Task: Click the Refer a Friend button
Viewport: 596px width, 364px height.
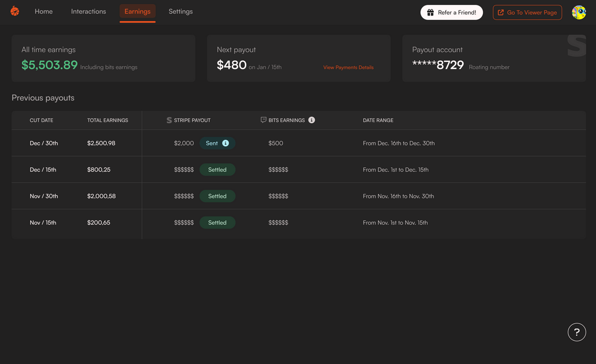Action: pos(452,12)
